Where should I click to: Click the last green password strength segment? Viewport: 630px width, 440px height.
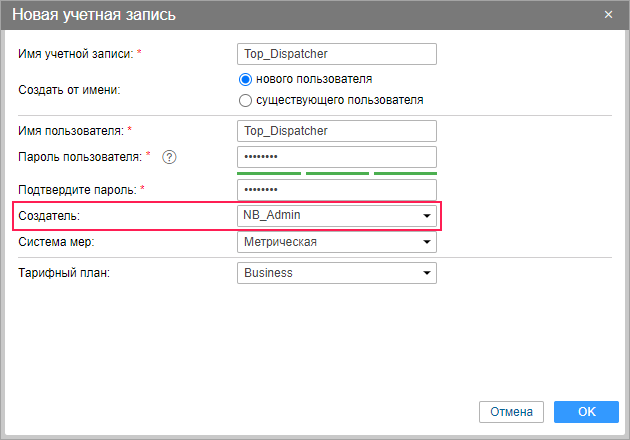pyautogui.click(x=405, y=173)
